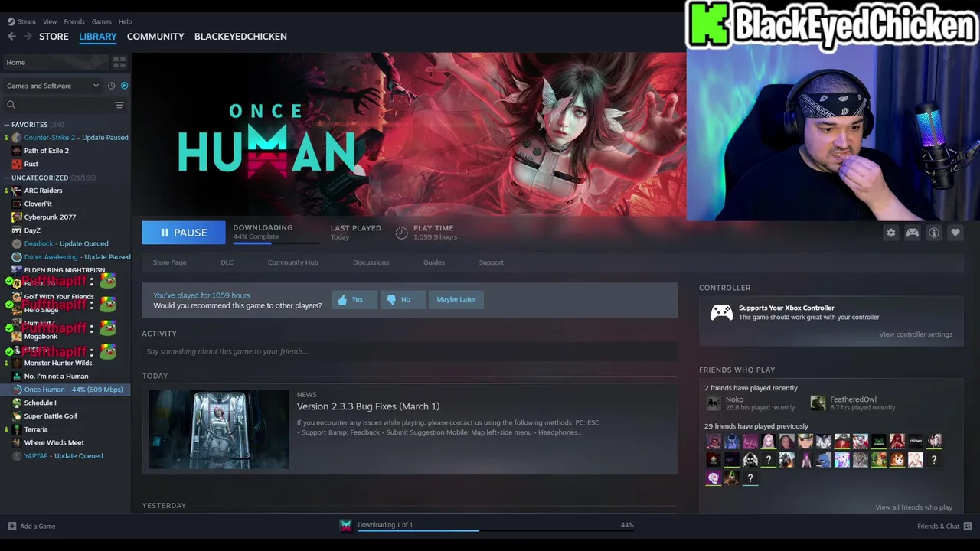Switch library to grid view icon
Image resolution: width=980 pixels, height=551 pixels.
119,62
